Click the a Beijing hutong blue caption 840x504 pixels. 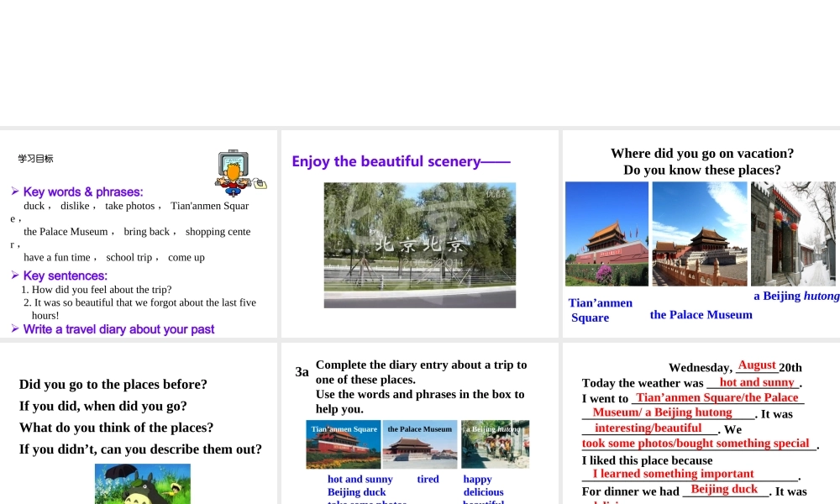pos(796,296)
